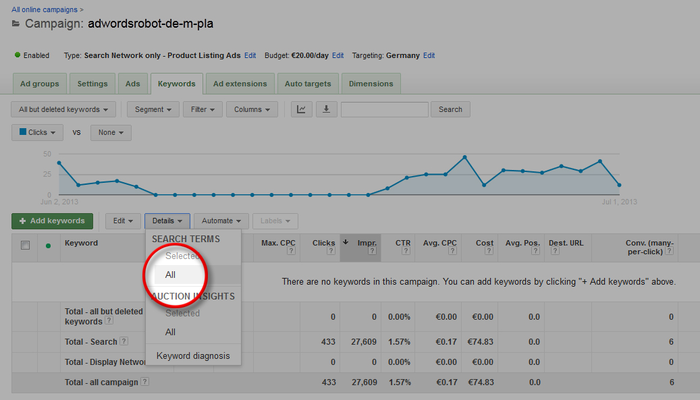Screen dimensions: 700x400
Task: Choose Keyword diagnosis from Details menu
Action: point(192,355)
